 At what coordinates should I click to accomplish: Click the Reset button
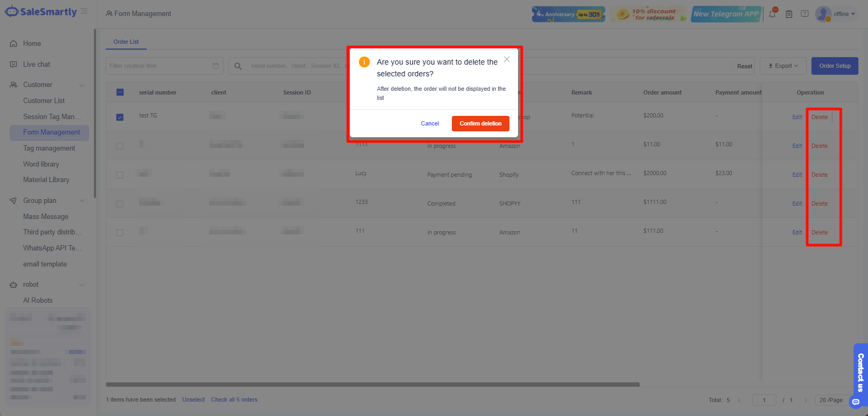coord(745,66)
